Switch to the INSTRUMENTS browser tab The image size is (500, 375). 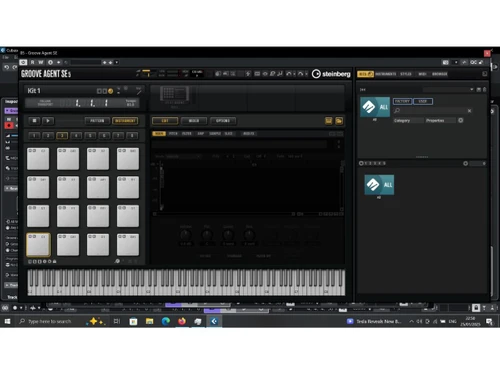[x=386, y=74]
